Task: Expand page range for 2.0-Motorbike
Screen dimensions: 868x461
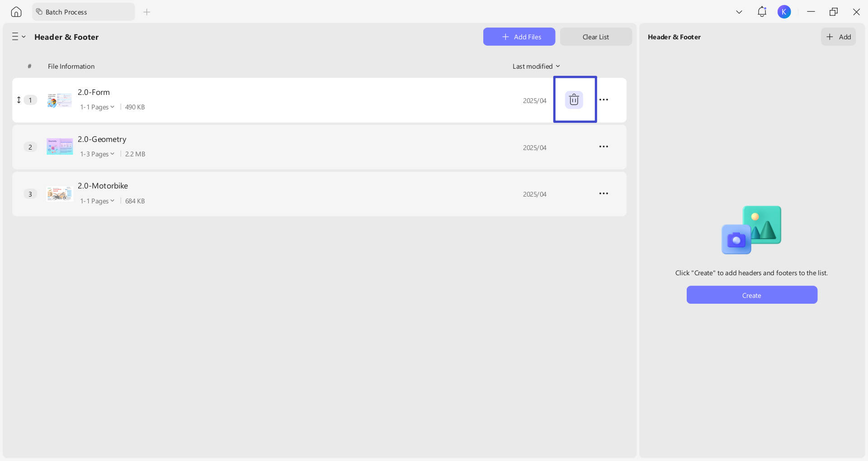Action: (97, 201)
